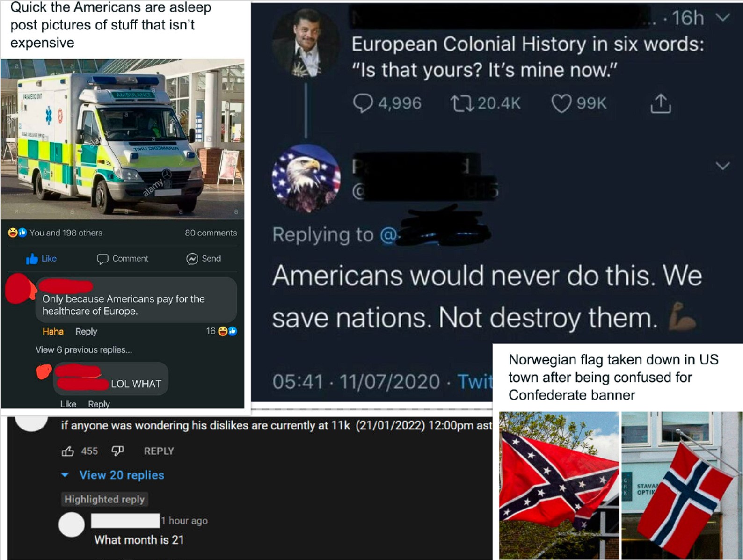Click the YouTube thumbs-up icon with 455
Screen dimensions: 743x560
pyautogui.click(x=68, y=451)
